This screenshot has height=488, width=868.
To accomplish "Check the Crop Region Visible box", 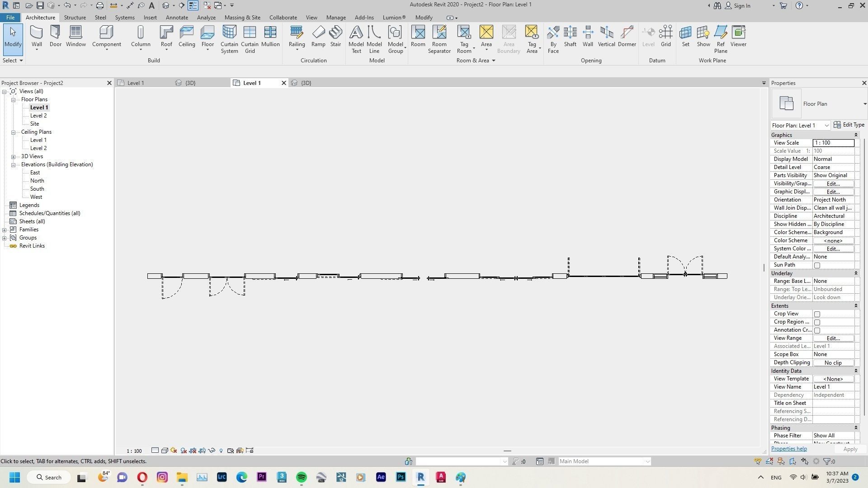I will 817,322.
